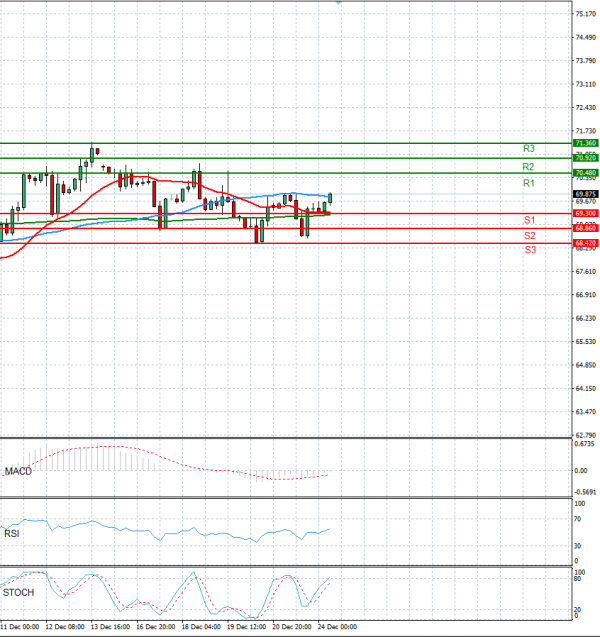The height and width of the screenshot is (637, 600).
Task: Click the 71.360 green price tag
Action: tap(585, 144)
